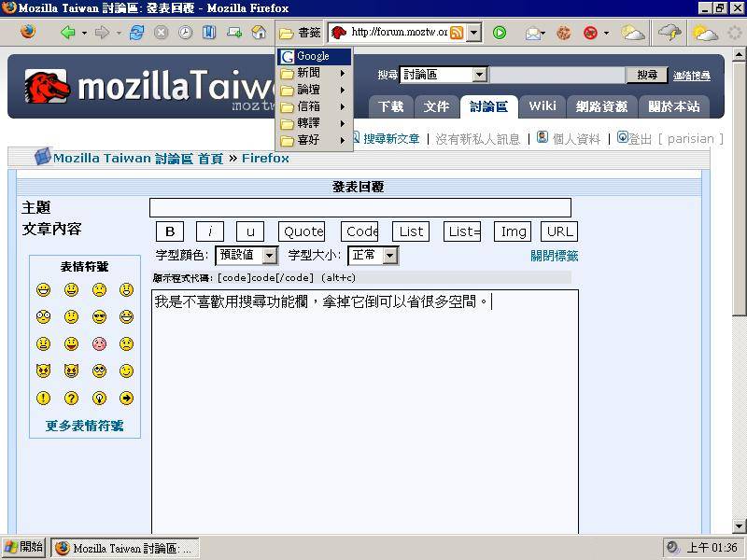Expand the 新聞 bookmarks folder
The height and width of the screenshot is (560, 747).
(x=315, y=73)
